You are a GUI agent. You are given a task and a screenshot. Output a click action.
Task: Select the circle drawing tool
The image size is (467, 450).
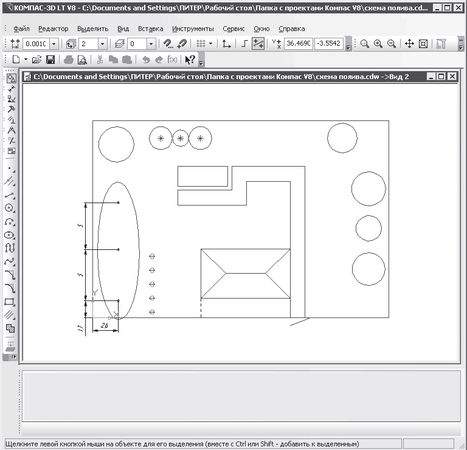pyautogui.click(x=10, y=208)
